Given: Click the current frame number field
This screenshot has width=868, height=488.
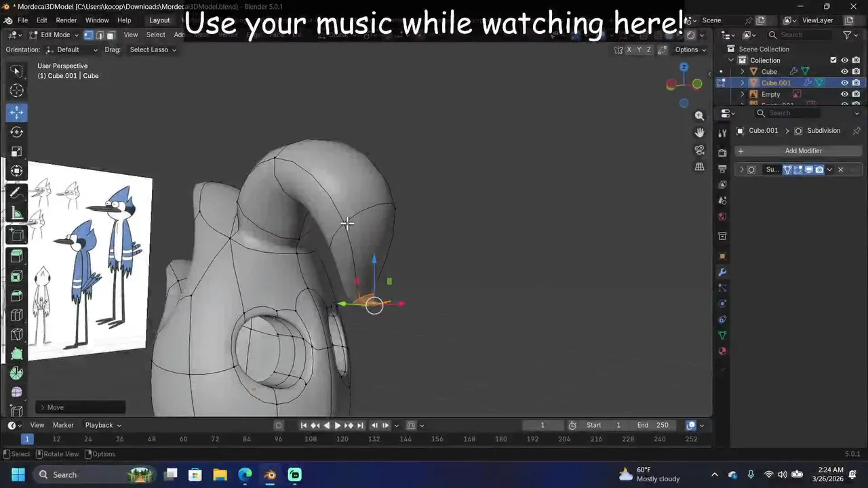Looking at the screenshot, I should (542, 426).
